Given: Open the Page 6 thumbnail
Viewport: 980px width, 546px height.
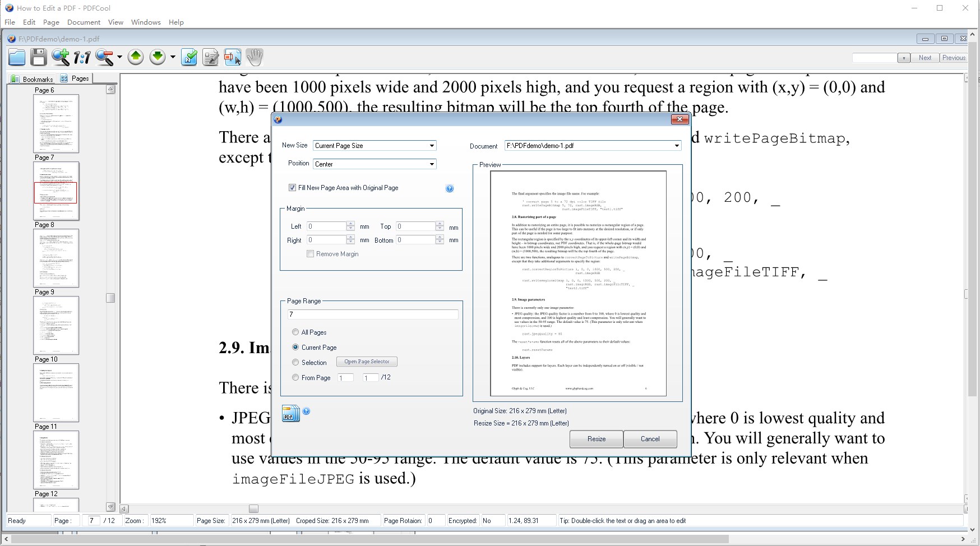Looking at the screenshot, I should click(56, 123).
